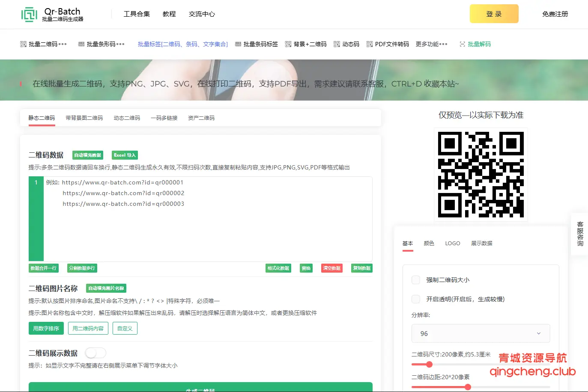Click the 二维码尺寸 slider handle
Viewport: 588px width, 392px height.
click(x=429, y=365)
